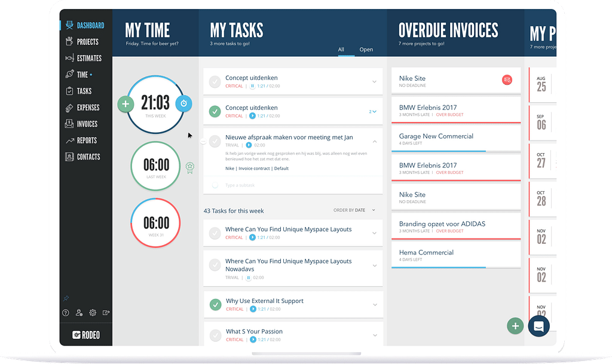This screenshot has height=364, width=612.
Task: Click the green plus beside 21:03 timer
Action: [125, 104]
